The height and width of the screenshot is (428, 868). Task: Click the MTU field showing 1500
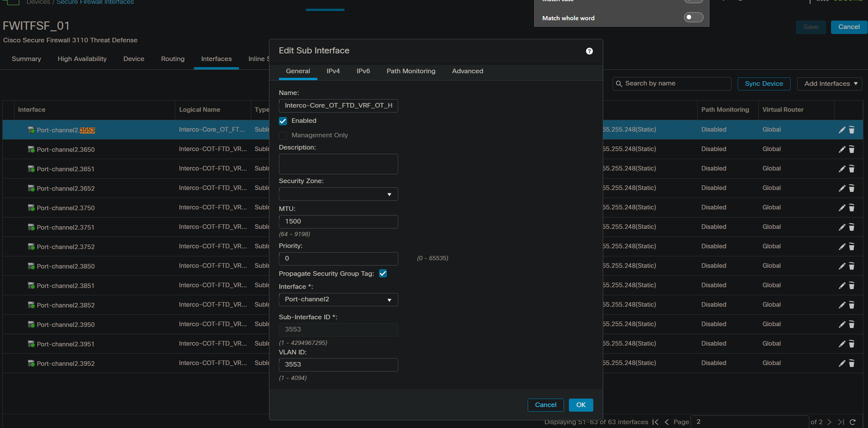click(x=338, y=222)
